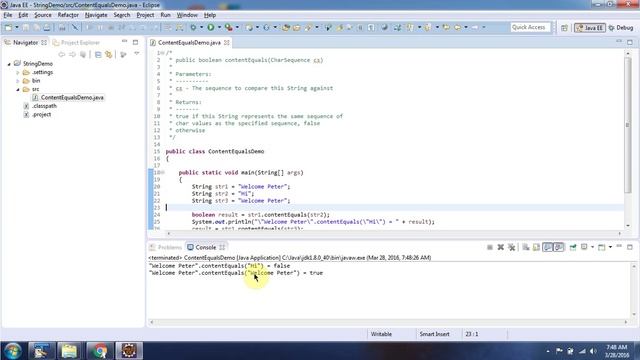Click Clear Console icon
640x360 pixels.
pos(526,247)
